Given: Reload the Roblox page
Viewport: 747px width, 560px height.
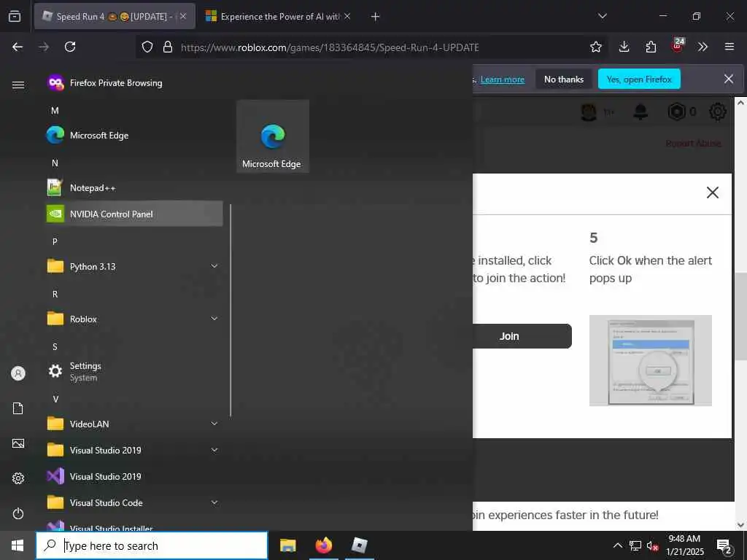Looking at the screenshot, I should (70, 47).
